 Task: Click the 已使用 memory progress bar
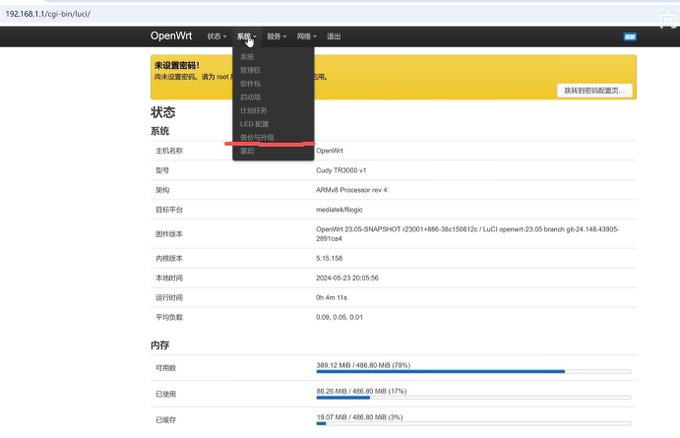(x=473, y=397)
